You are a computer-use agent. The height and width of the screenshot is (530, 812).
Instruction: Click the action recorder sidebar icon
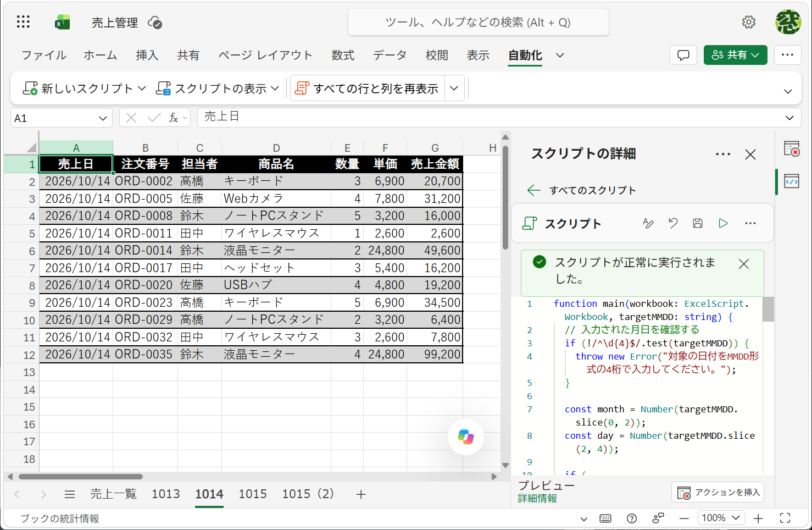(792, 149)
